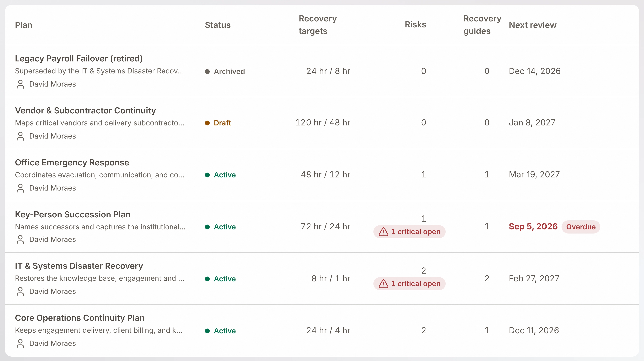Click green status dot for Core Operations Continuity Plan
This screenshot has width=644, height=361.
coord(207,331)
